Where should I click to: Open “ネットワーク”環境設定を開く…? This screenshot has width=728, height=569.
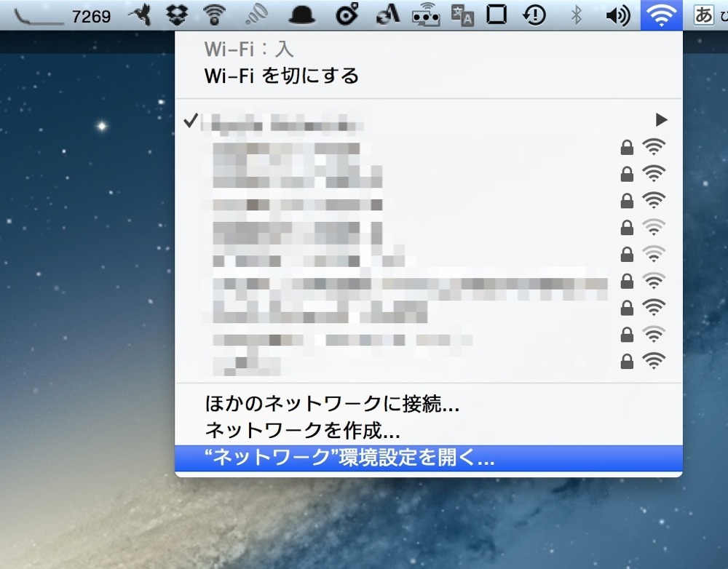[429, 458]
